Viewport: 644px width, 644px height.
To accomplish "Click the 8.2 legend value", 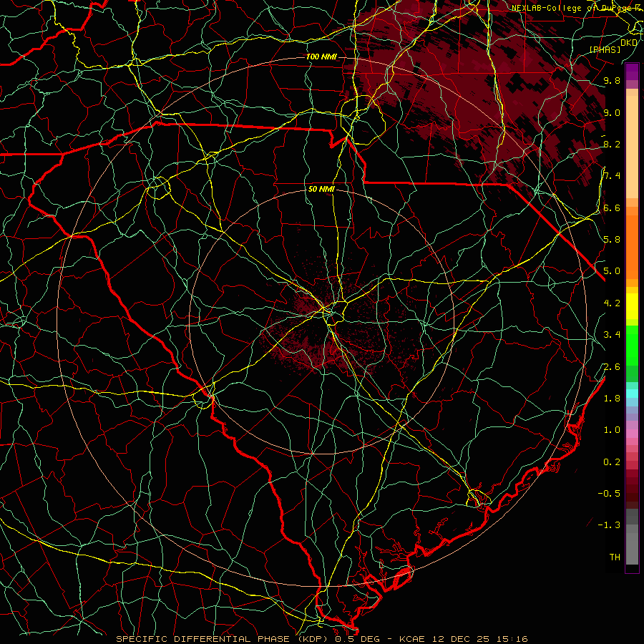I will 612,144.
